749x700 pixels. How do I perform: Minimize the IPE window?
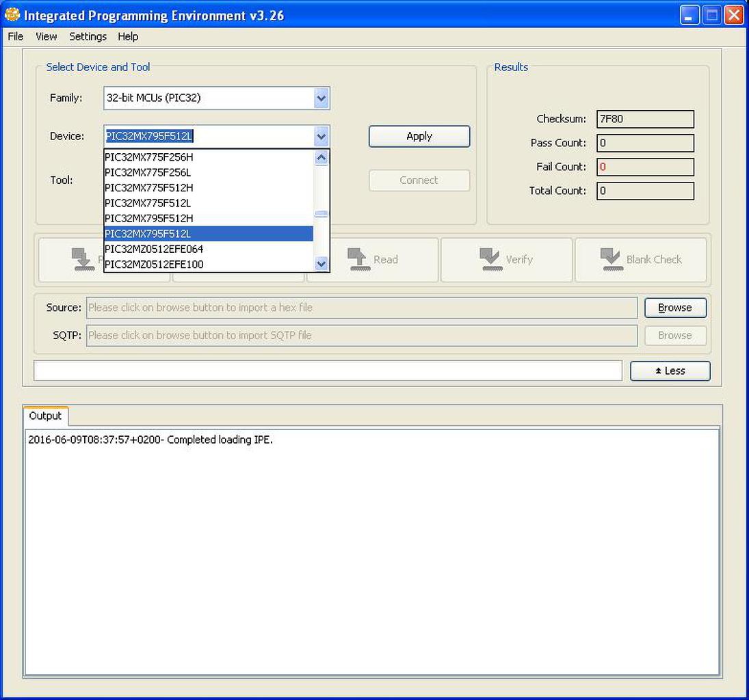(689, 15)
